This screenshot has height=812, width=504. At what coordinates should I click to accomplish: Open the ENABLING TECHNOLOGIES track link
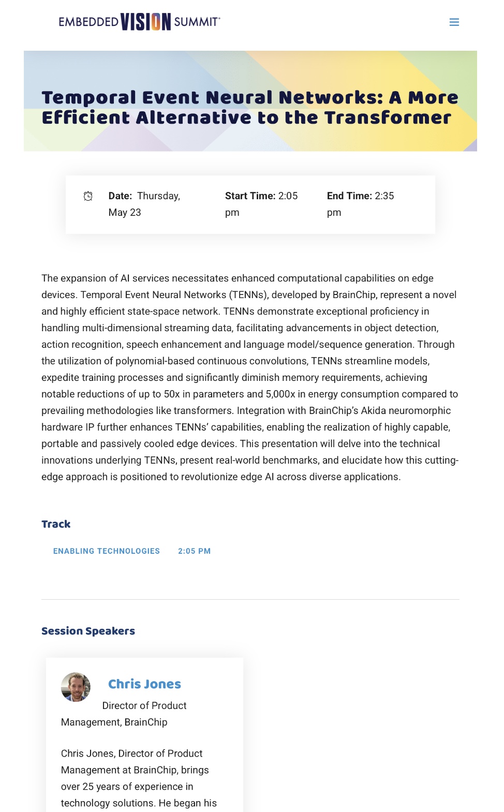(106, 551)
